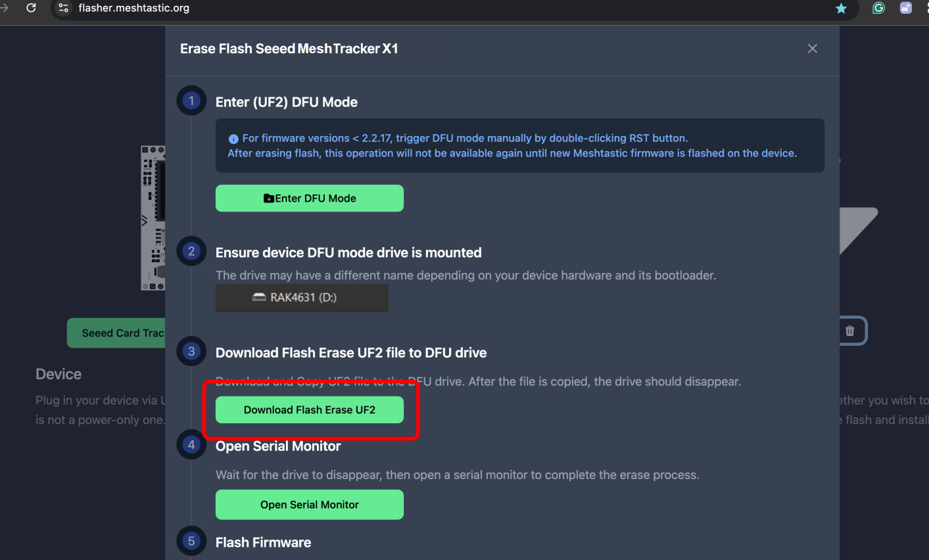Click the device board thumbnail image
Screen dimensions: 929x560
coord(153,218)
